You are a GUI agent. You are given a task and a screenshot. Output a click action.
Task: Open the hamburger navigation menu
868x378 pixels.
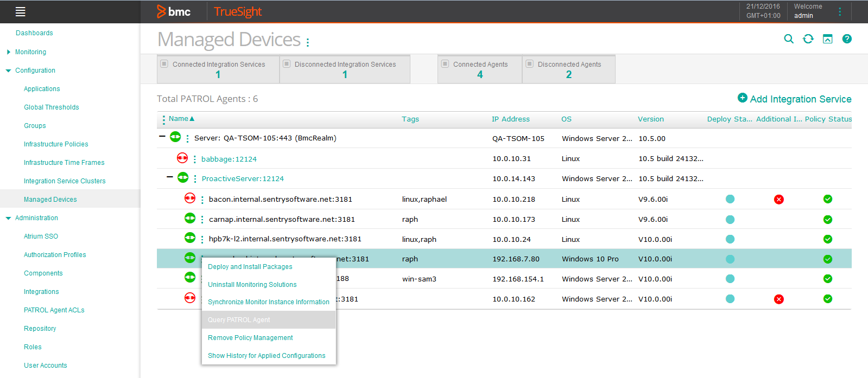(21, 11)
